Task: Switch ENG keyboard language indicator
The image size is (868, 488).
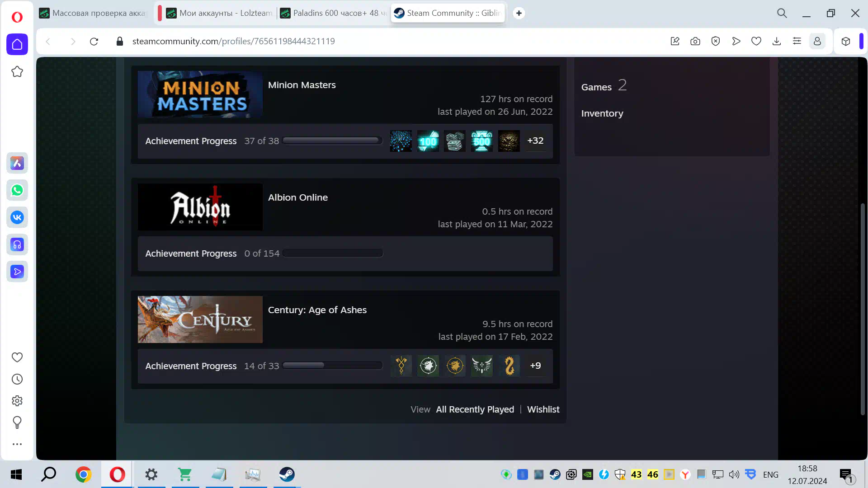Action: point(771,474)
